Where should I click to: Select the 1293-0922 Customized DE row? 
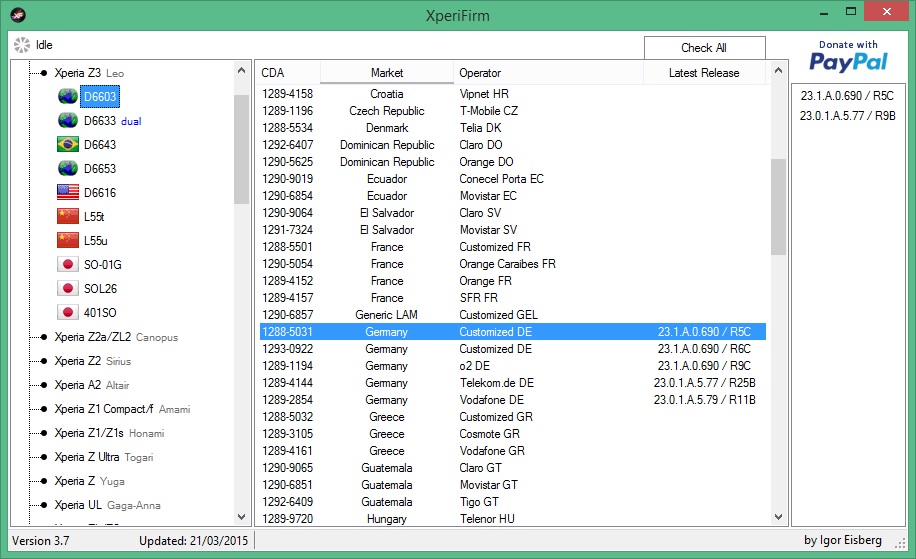tap(512, 349)
